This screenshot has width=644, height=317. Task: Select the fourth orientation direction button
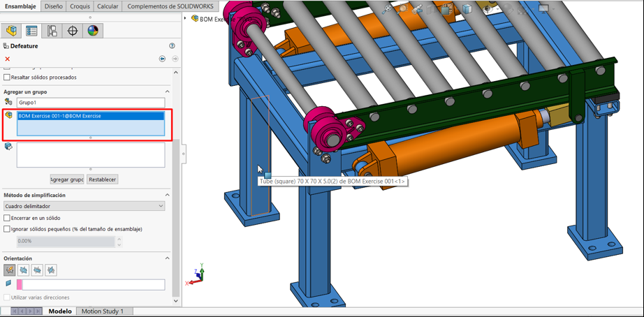pyautogui.click(x=50, y=270)
